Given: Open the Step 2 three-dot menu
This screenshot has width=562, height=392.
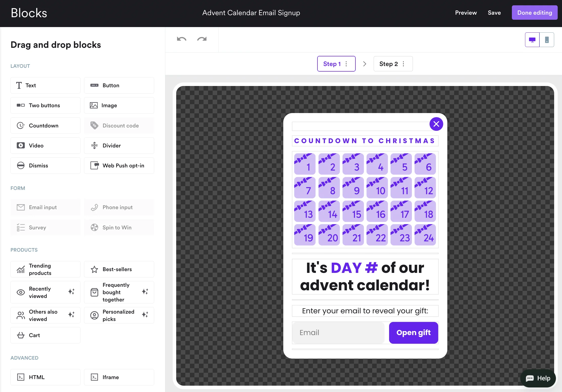Looking at the screenshot, I should coord(404,64).
